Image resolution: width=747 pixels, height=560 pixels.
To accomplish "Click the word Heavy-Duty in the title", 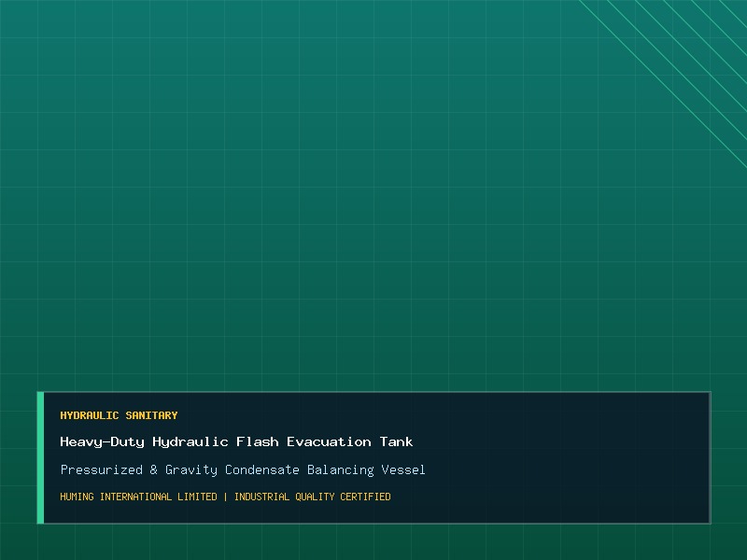I will 103,441.
